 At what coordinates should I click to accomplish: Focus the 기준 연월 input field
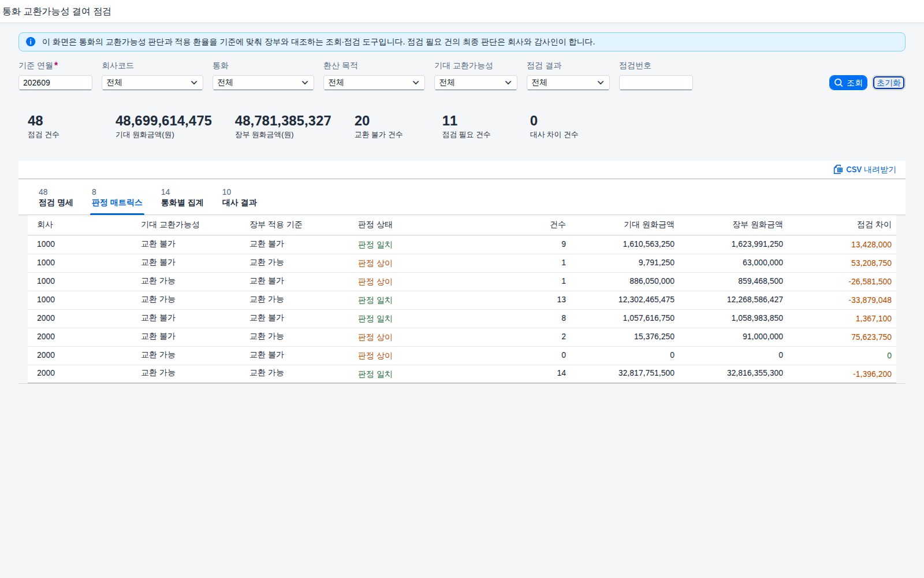(55, 83)
